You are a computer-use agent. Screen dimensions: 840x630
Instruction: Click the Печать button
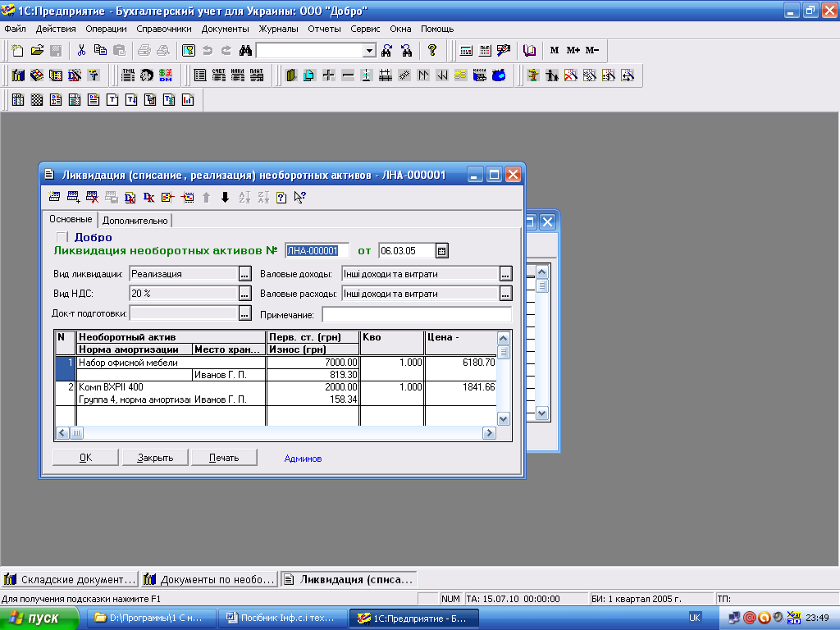coord(224,458)
